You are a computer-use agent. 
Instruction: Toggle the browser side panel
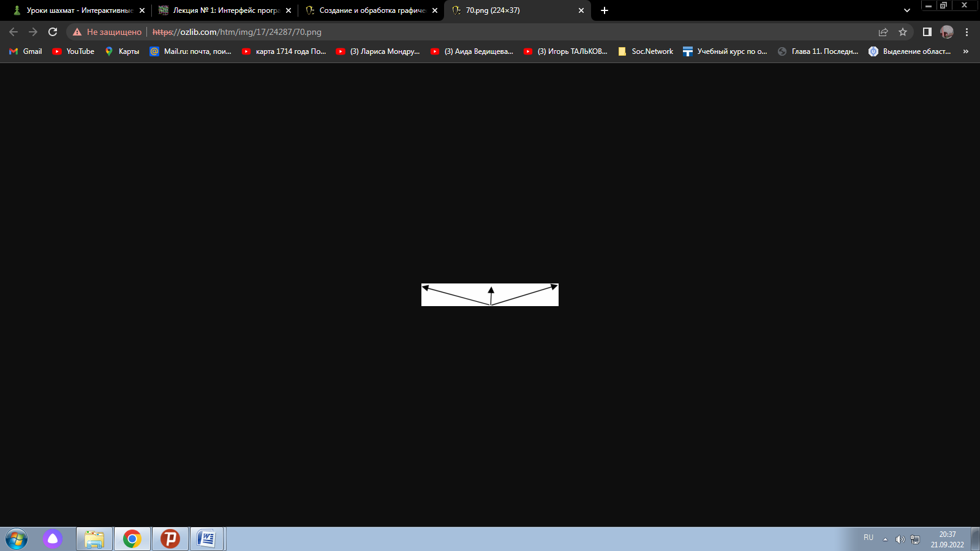click(x=927, y=32)
